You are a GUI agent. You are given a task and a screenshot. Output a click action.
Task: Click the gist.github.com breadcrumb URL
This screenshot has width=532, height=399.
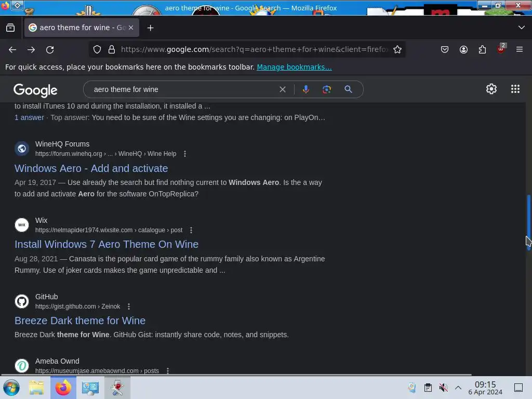[x=78, y=307]
